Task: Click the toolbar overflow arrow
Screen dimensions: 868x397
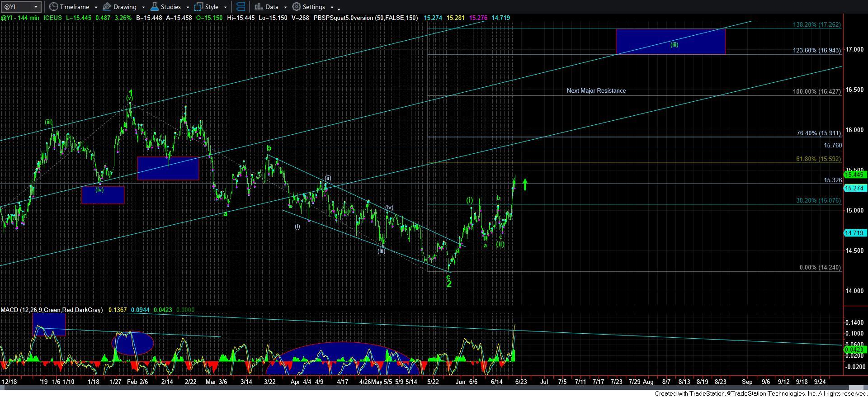Action: [x=339, y=8]
